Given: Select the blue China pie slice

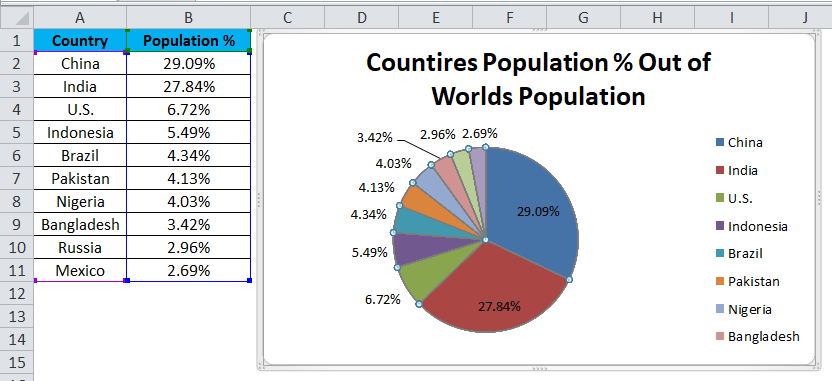Looking at the screenshot, I should pyautogui.click(x=531, y=212).
